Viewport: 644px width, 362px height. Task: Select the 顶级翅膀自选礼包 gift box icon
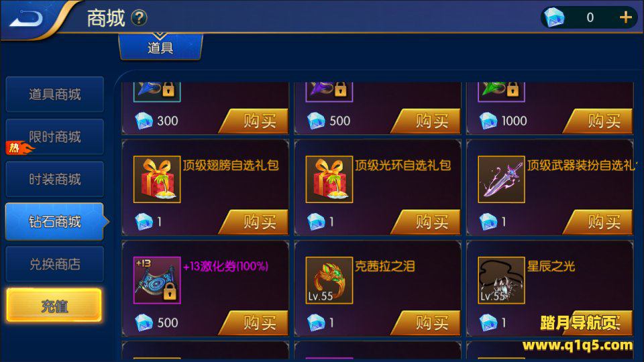(157, 180)
